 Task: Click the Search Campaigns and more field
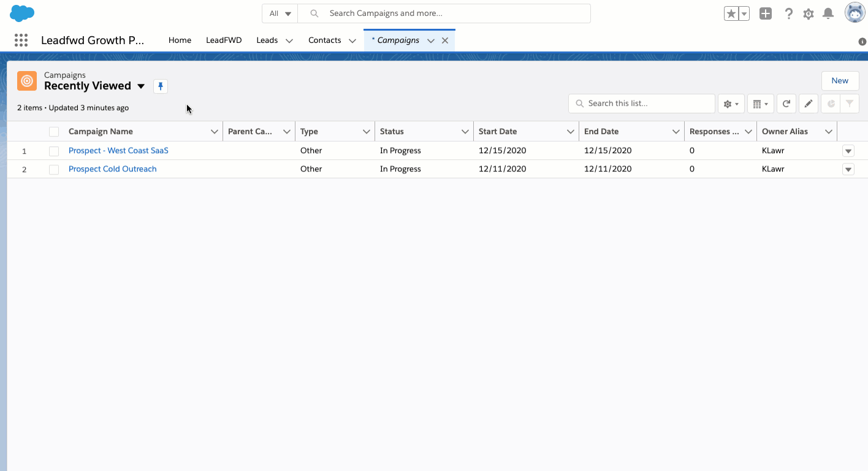444,13
